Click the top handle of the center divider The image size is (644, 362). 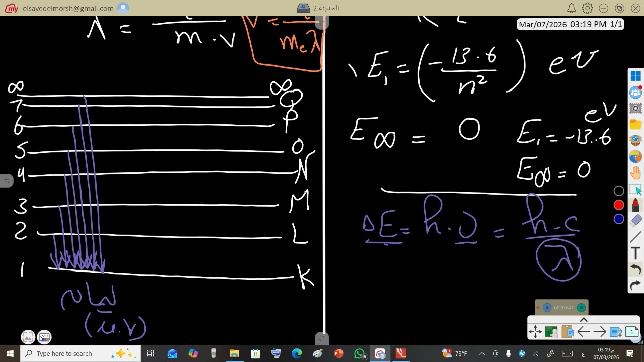point(321,22)
